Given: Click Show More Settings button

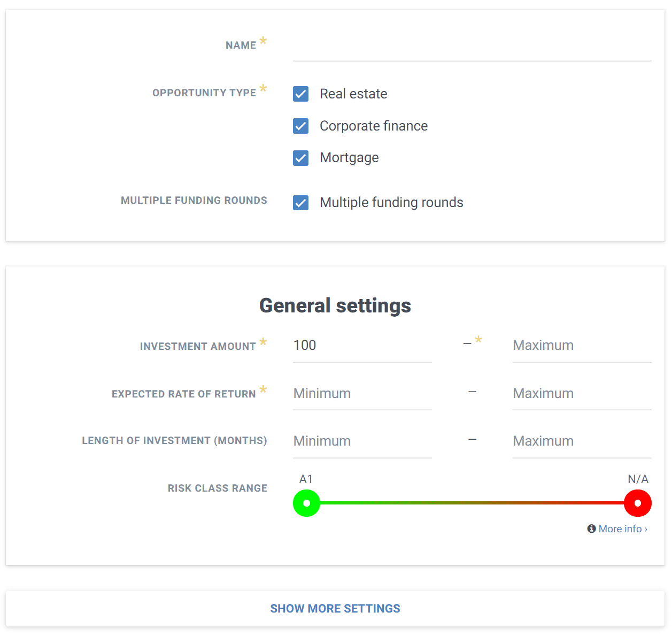Looking at the screenshot, I should [x=335, y=609].
